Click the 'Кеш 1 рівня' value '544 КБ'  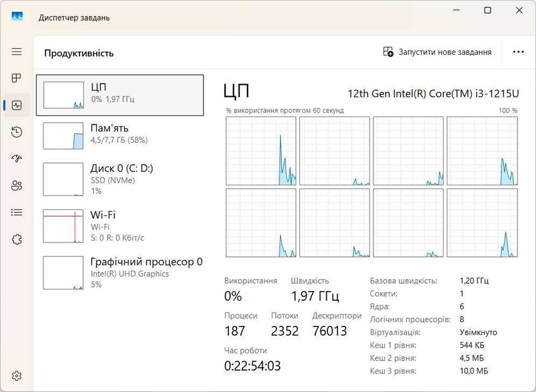tap(472, 345)
